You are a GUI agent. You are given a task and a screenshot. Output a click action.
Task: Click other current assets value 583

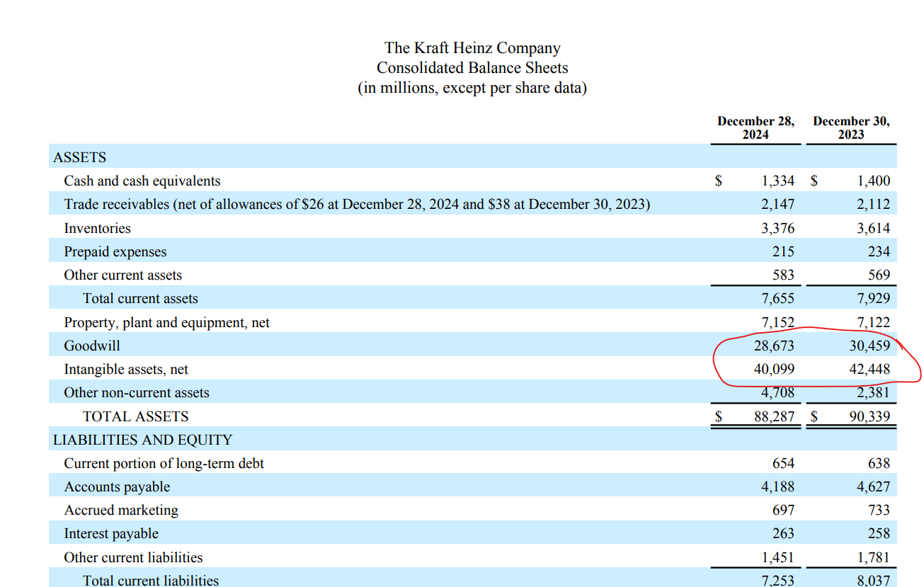pyautogui.click(x=783, y=275)
